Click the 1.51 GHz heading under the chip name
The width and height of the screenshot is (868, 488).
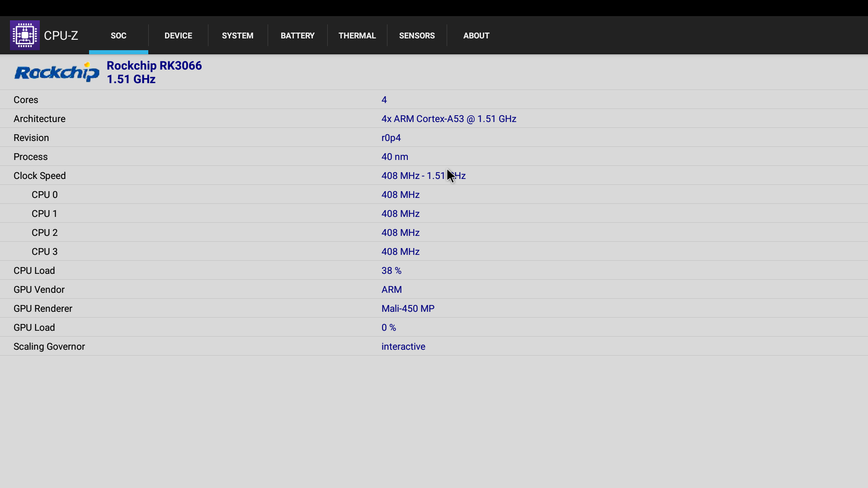(x=131, y=79)
